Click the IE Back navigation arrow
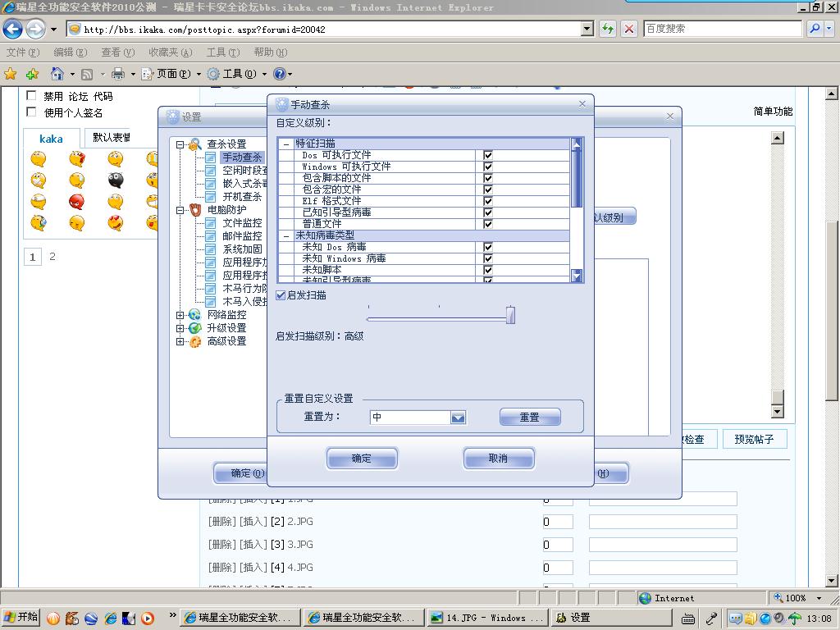Viewport: 840px width, 630px height. click(x=13, y=29)
